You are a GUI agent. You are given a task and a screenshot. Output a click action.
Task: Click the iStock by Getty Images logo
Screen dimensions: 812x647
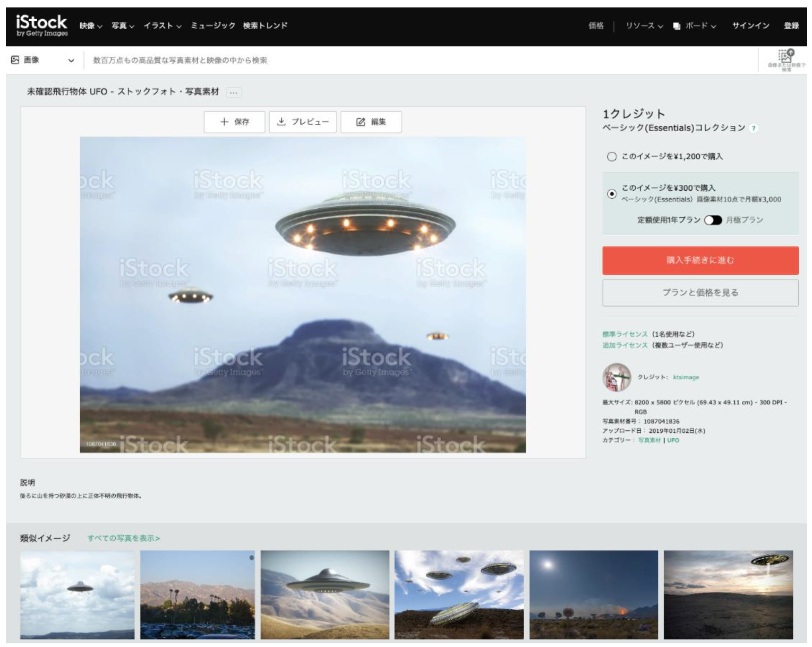(42, 25)
